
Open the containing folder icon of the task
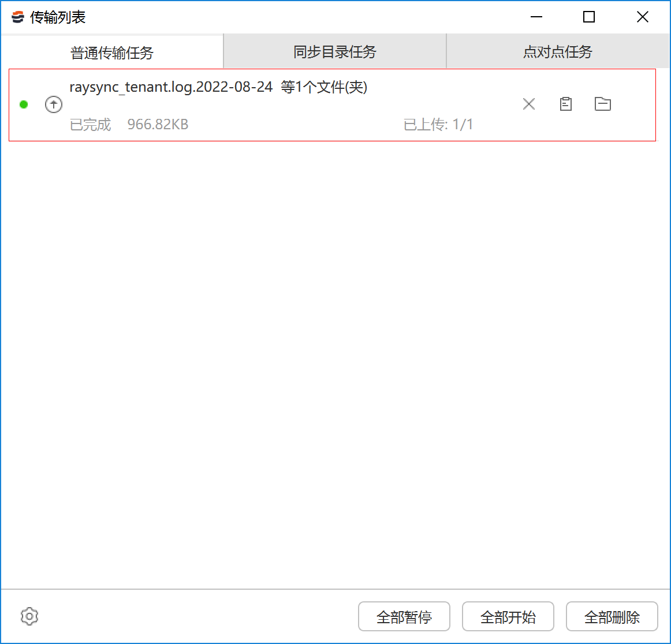603,104
